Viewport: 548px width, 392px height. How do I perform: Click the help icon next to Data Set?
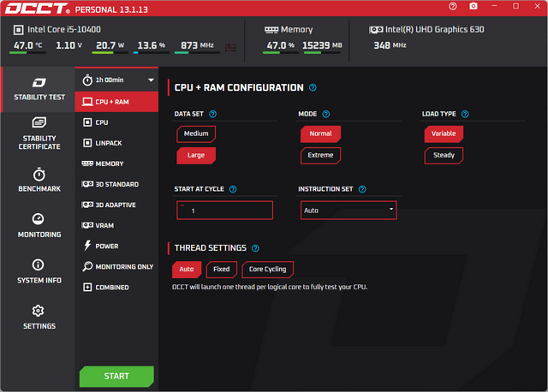(213, 114)
